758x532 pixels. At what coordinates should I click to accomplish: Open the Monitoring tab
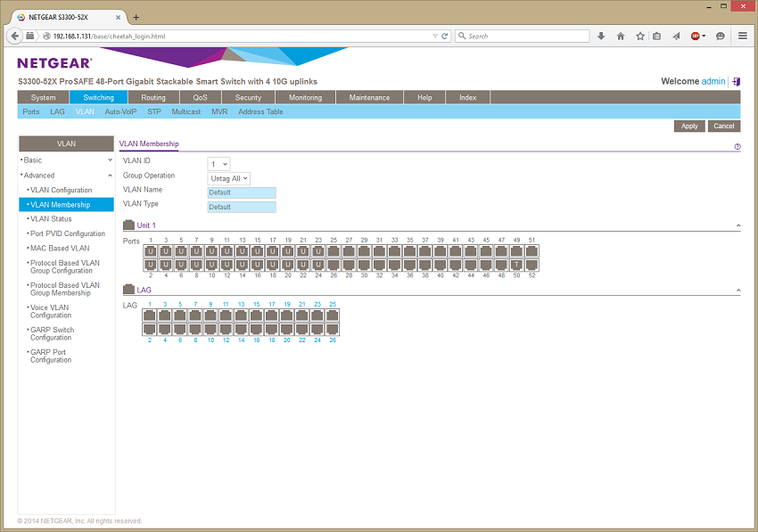[x=305, y=97]
